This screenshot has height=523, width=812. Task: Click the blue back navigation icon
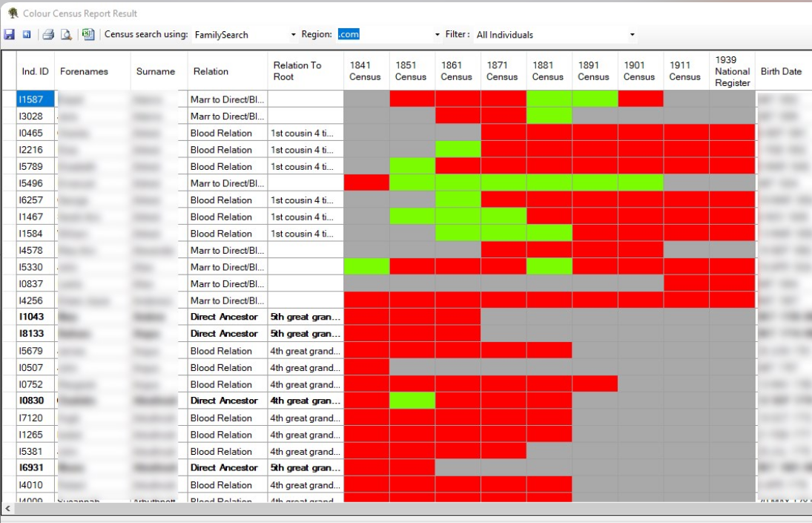click(x=26, y=34)
